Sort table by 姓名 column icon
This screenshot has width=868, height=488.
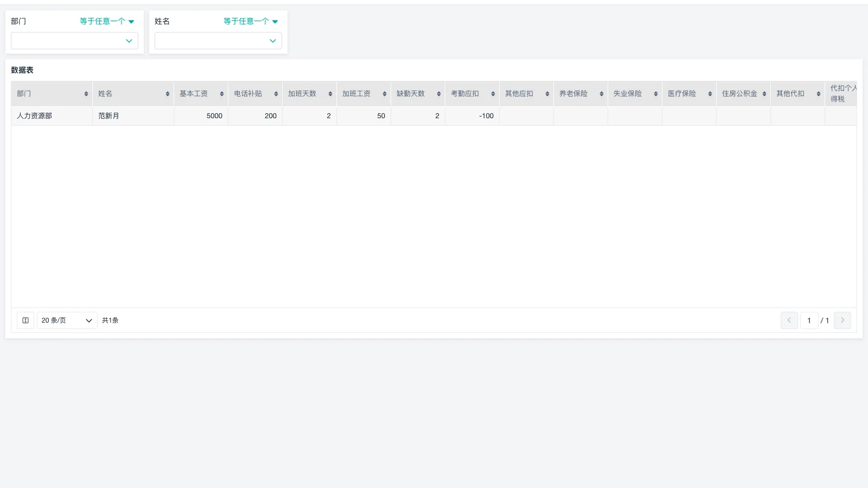[x=168, y=94]
